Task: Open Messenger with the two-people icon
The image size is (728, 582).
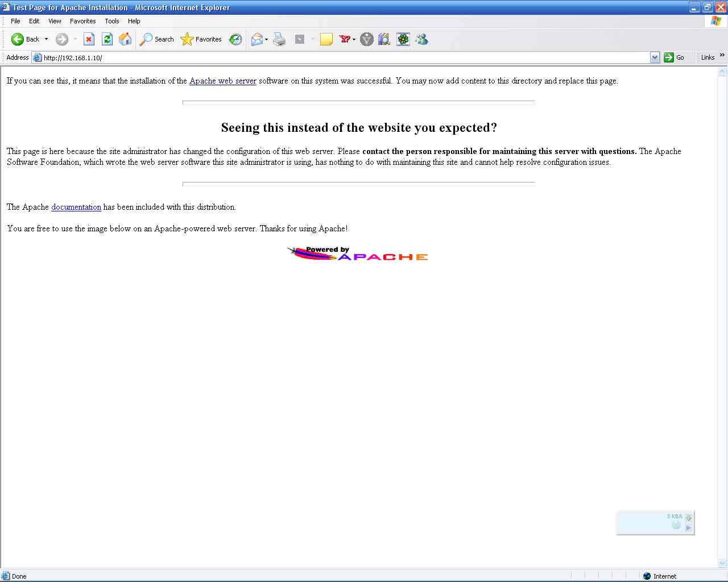Action: point(421,39)
